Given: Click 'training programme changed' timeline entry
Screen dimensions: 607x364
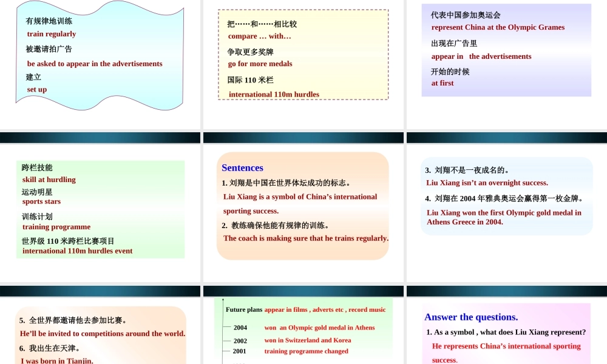Looking at the screenshot, I should point(306,351).
